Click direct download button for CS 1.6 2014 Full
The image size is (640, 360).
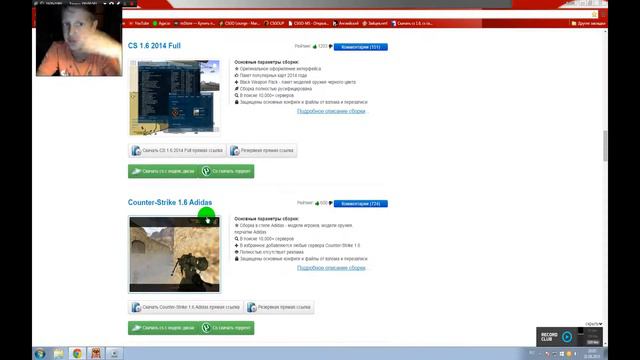(x=177, y=151)
